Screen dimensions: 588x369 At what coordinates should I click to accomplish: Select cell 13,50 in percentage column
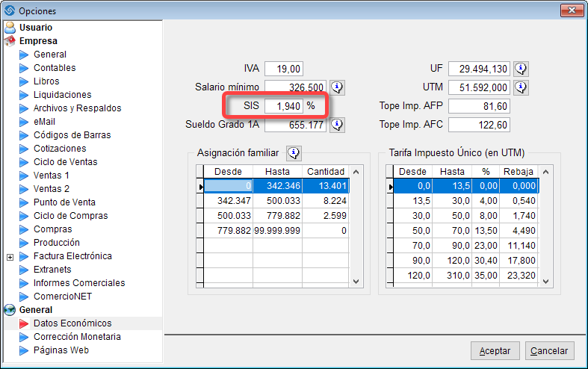tap(486, 231)
